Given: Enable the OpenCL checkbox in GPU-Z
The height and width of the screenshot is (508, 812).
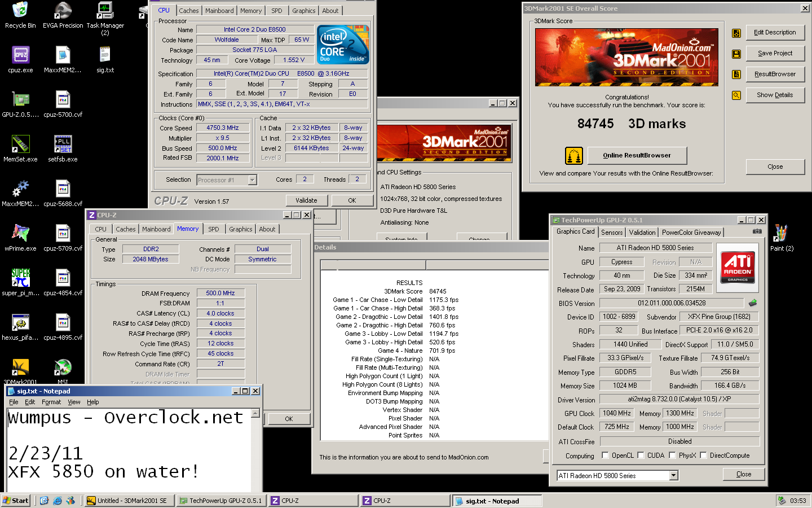Looking at the screenshot, I should pos(605,456).
